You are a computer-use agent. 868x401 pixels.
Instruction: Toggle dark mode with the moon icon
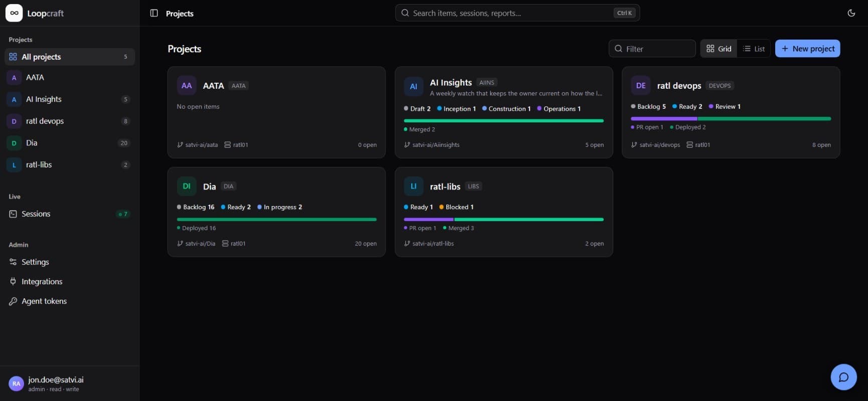point(851,13)
